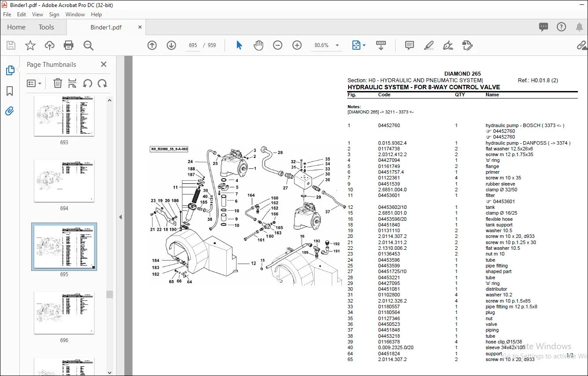Zoom out with the minus icon

click(278, 45)
